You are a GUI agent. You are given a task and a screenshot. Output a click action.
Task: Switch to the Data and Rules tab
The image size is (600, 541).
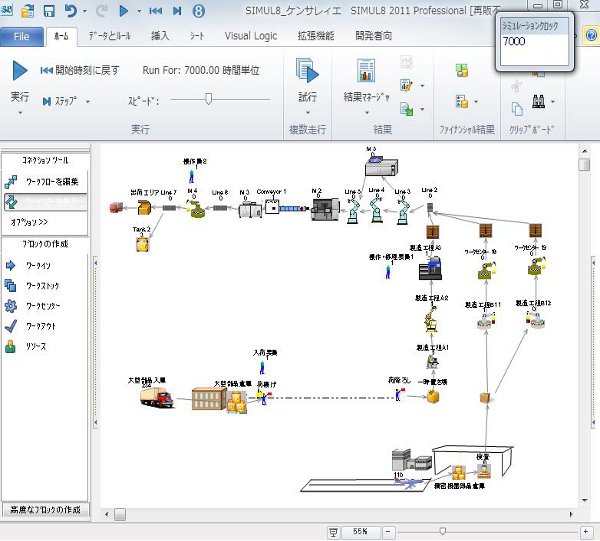pyautogui.click(x=109, y=37)
